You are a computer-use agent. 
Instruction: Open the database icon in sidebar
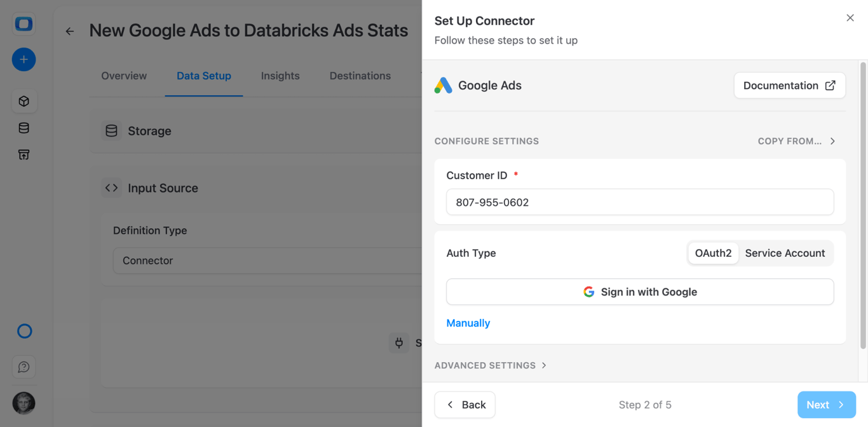tap(24, 128)
